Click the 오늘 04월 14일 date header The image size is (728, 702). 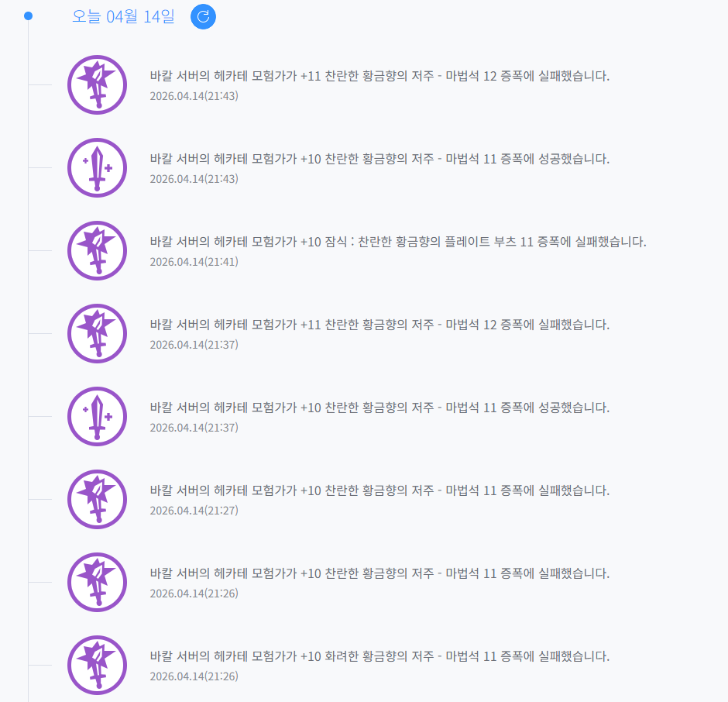tap(123, 16)
